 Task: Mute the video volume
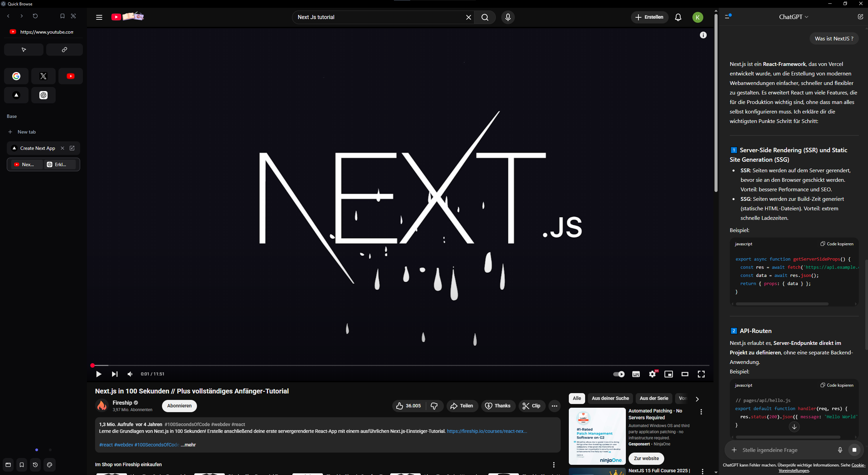point(130,374)
